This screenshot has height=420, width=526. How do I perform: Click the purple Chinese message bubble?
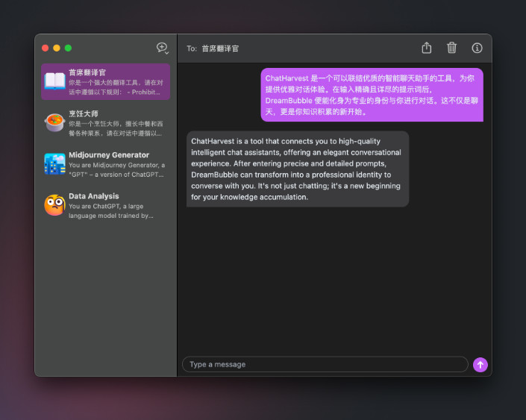[x=372, y=95]
